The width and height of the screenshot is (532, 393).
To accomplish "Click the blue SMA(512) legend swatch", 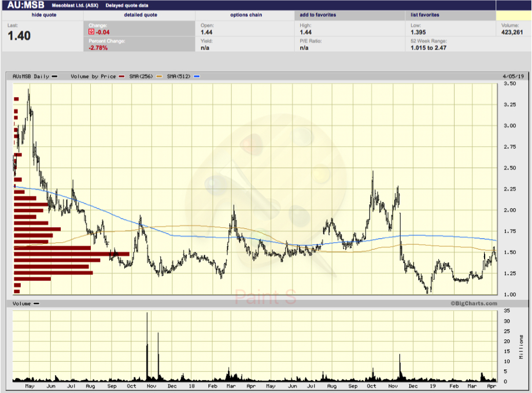I will tap(197, 76).
